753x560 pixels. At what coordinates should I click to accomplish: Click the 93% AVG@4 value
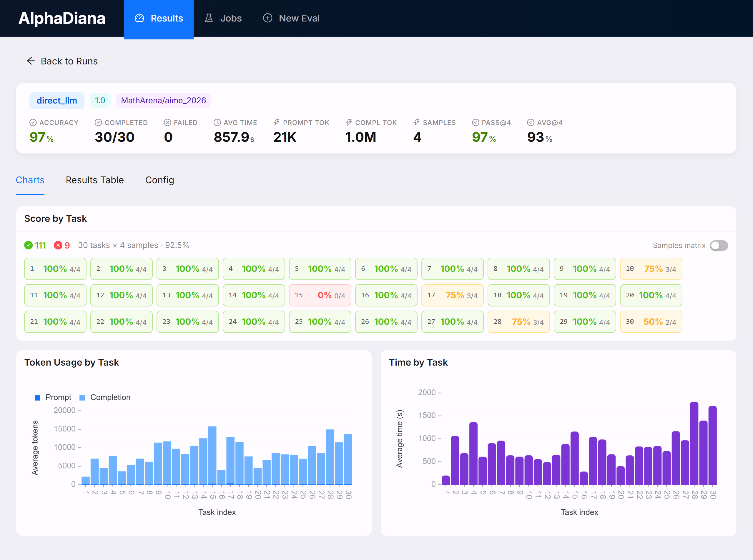pyautogui.click(x=540, y=137)
